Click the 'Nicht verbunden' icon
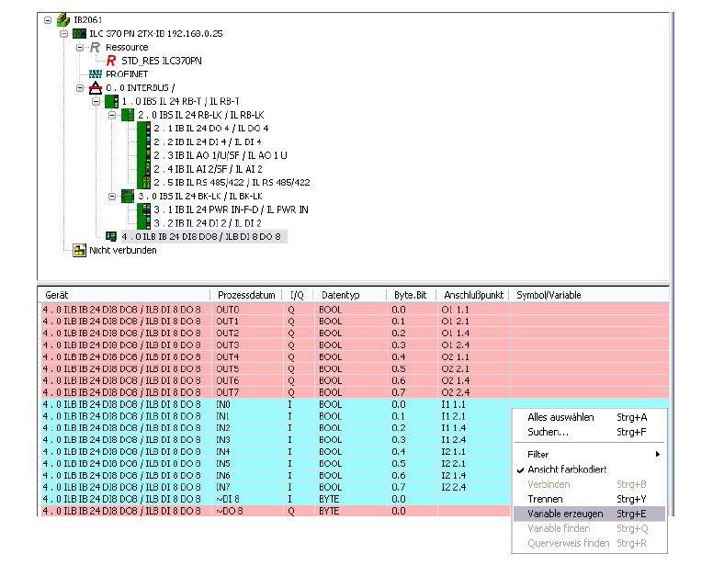This screenshot has height=588, width=713. point(79,250)
